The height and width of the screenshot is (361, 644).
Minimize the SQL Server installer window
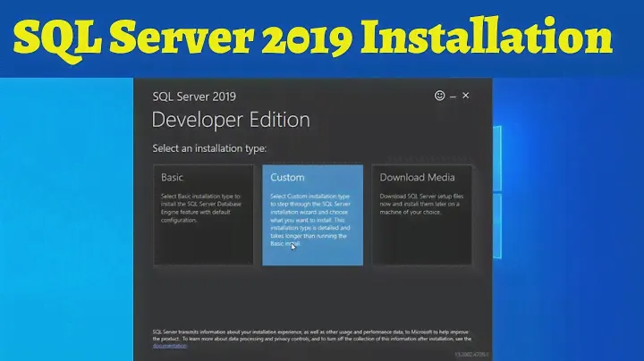pos(453,96)
